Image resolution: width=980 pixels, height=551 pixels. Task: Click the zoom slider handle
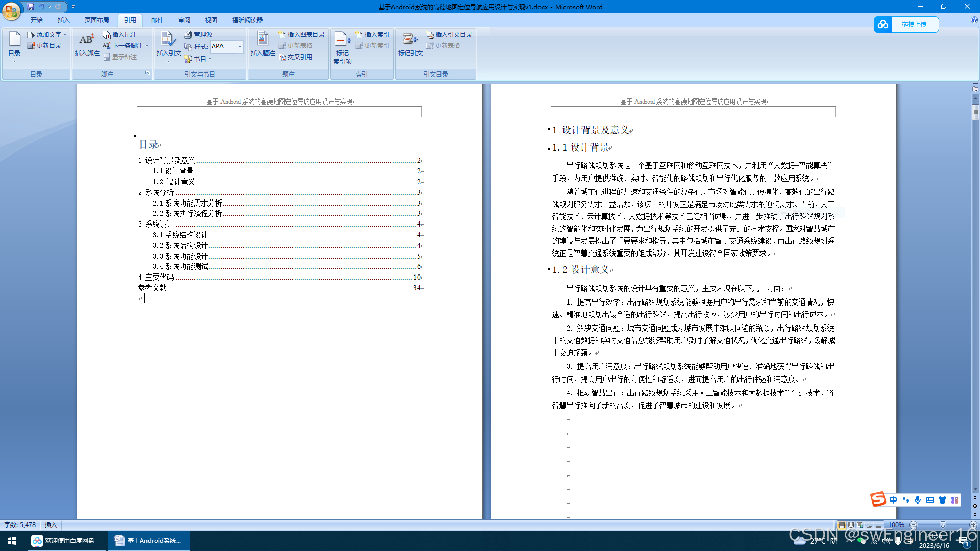(943, 525)
